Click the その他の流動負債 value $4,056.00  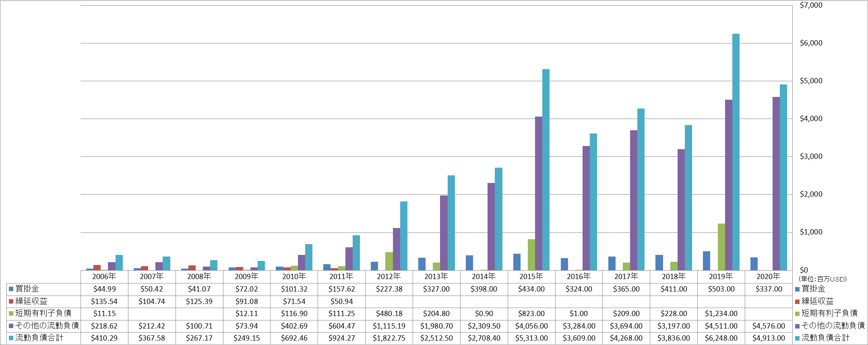(x=531, y=326)
